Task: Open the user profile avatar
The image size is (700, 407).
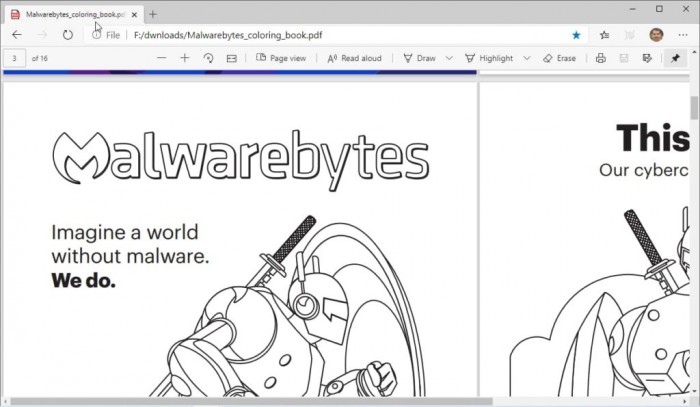Action: coord(656,35)
